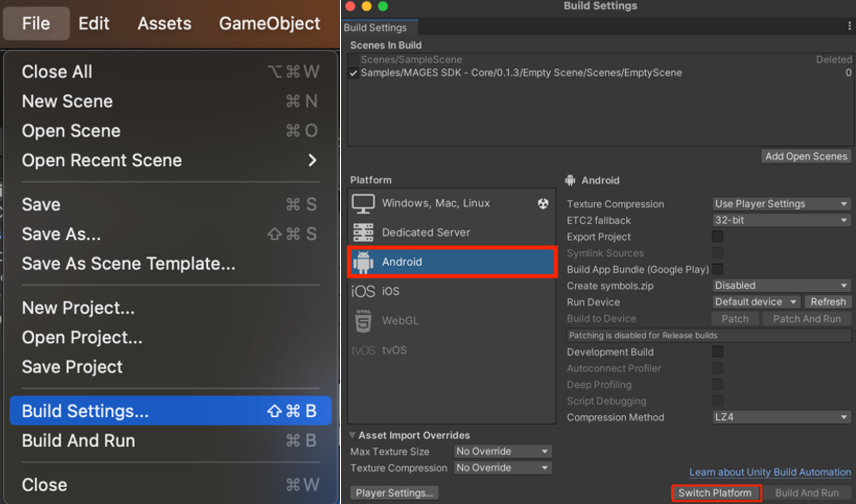Choose the WebGL HTML5 icon
856x504 pixels.
[x=363, y=321]
